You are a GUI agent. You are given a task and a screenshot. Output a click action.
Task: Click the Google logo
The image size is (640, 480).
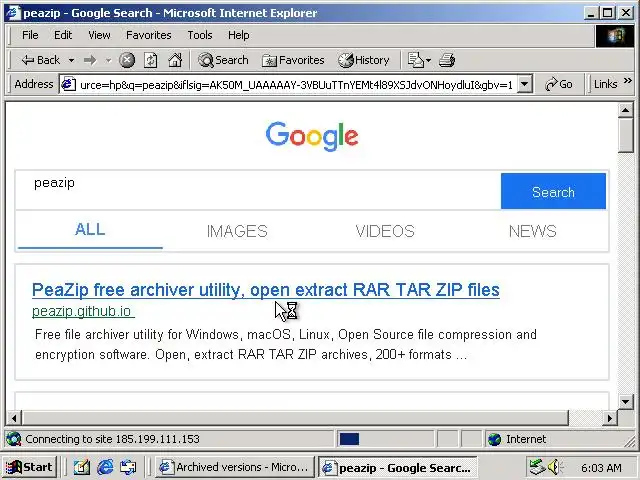pyautogui.click(x=312, y=136)
